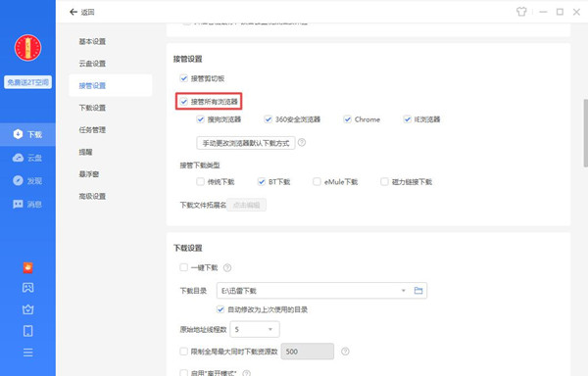The height and width of the screenshot is (376, 588).
Task: Uncheck the 360安全浏览器 checkbox
Action: tap(268, 119)
